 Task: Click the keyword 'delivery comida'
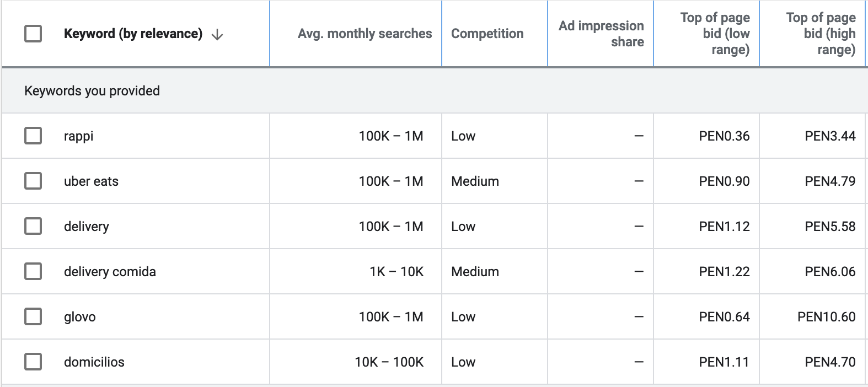[x=110, y=272]
